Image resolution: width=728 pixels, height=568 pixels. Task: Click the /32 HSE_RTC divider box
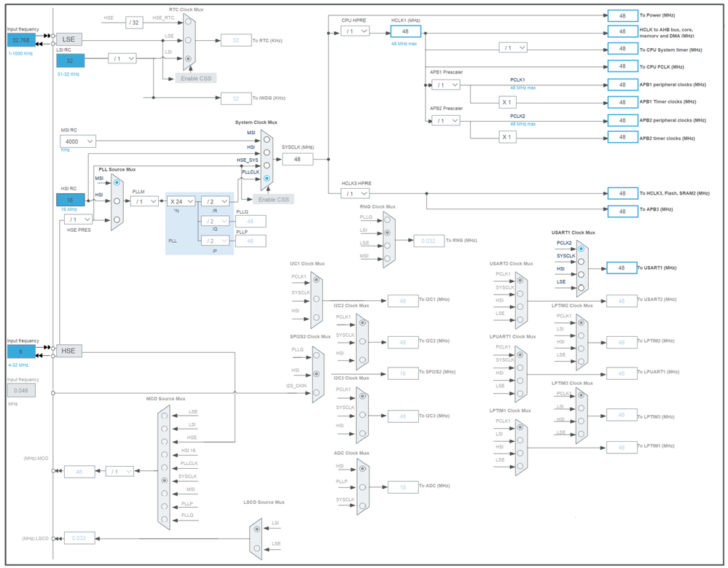(134, 23)
